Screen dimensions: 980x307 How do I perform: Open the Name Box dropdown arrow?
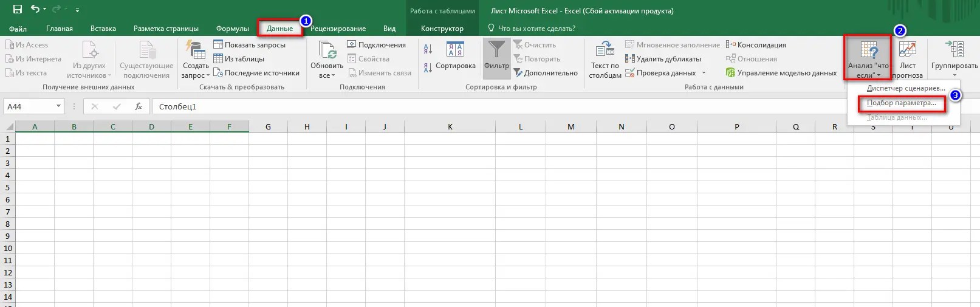point(59,106)
